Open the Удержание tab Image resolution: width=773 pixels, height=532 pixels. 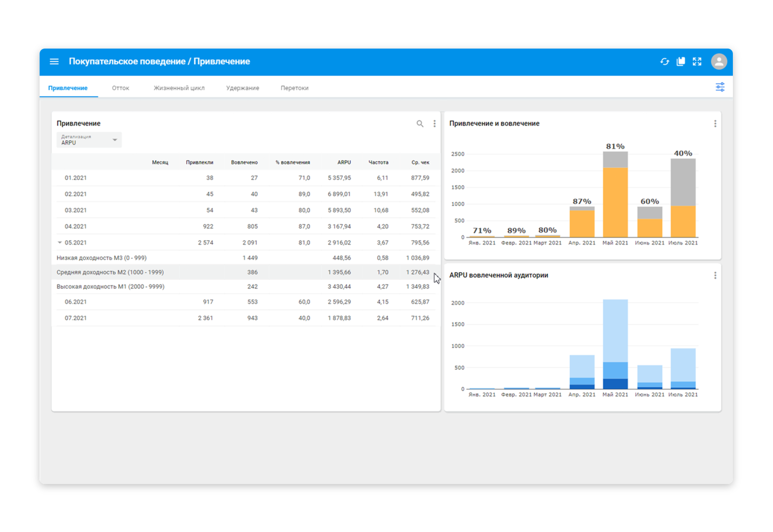[x=243, y=88]
